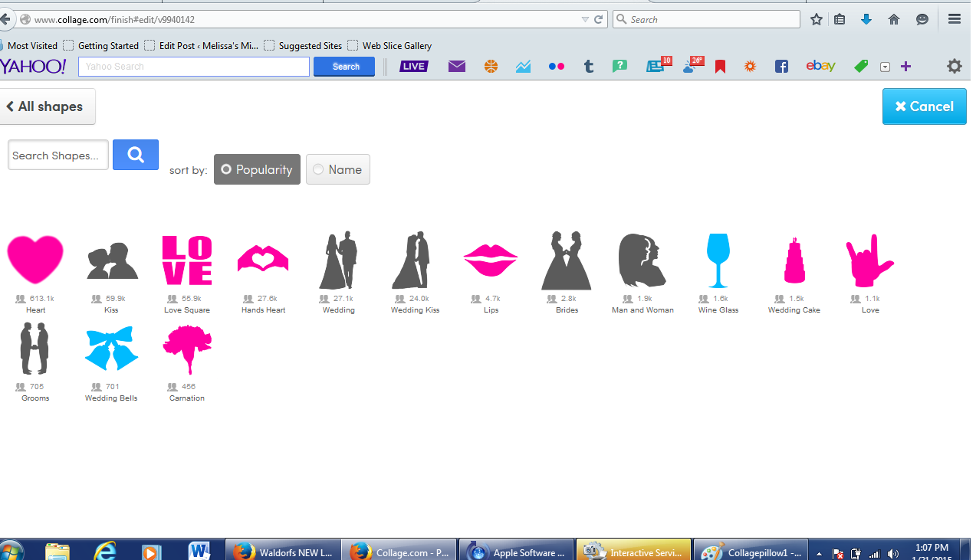Sort shapes by Name
Screen dimensions: 976x560
point(337,169)
